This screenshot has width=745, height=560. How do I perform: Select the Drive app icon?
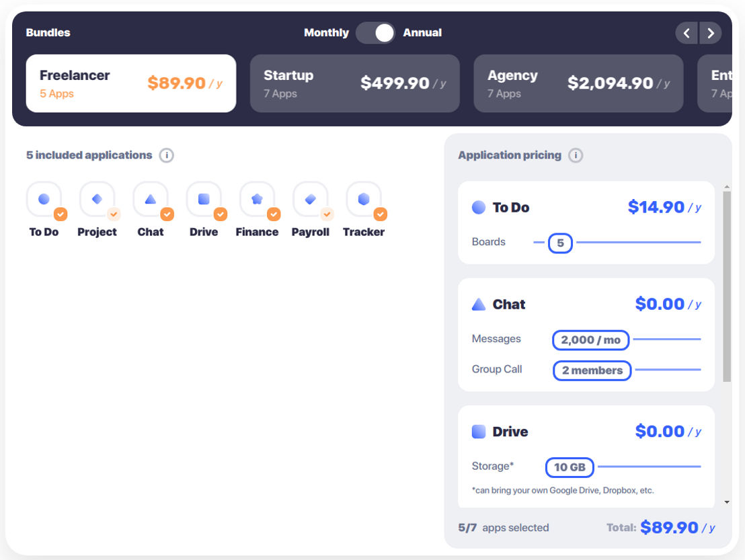[x=204, y=199]
